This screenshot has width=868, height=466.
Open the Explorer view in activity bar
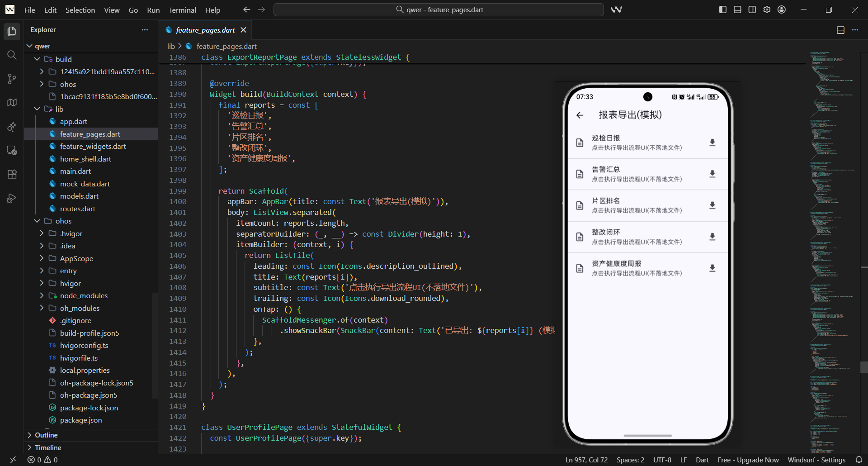pyautogui.click(x=12, y=31)
